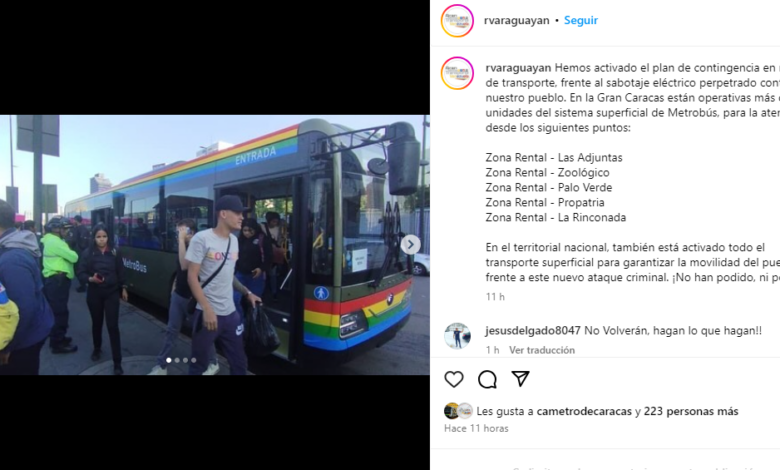Open the small liker avatars beside Les gusta
780x470 pixels.
click(458, 411)
